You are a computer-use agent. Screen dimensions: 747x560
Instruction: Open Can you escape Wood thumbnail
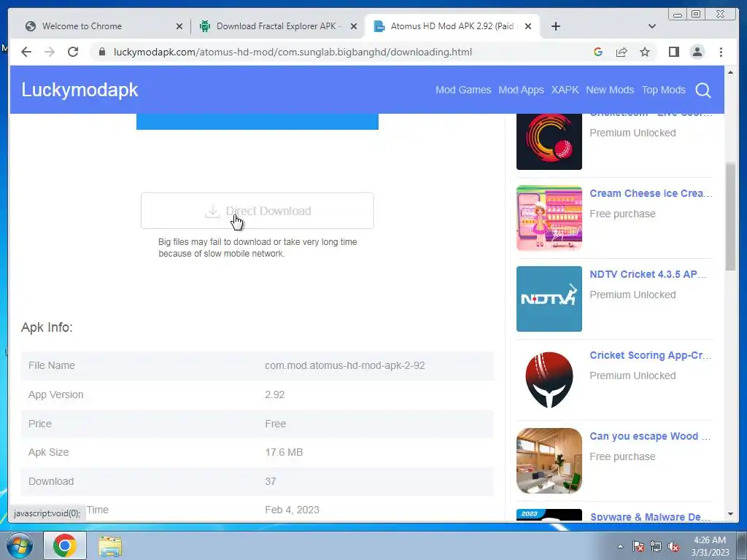coord(549,461)
